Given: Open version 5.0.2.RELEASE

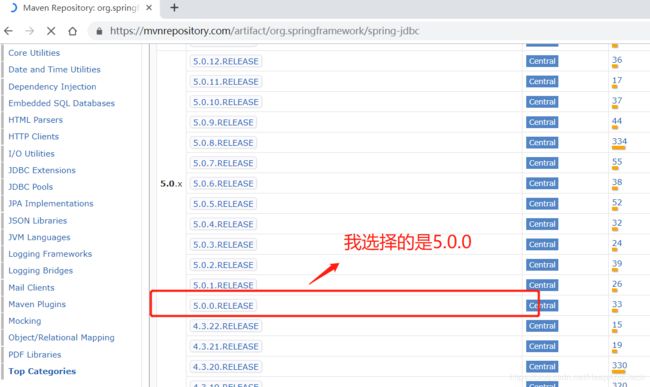Looking at the screenshot, I should pos(223,265).
